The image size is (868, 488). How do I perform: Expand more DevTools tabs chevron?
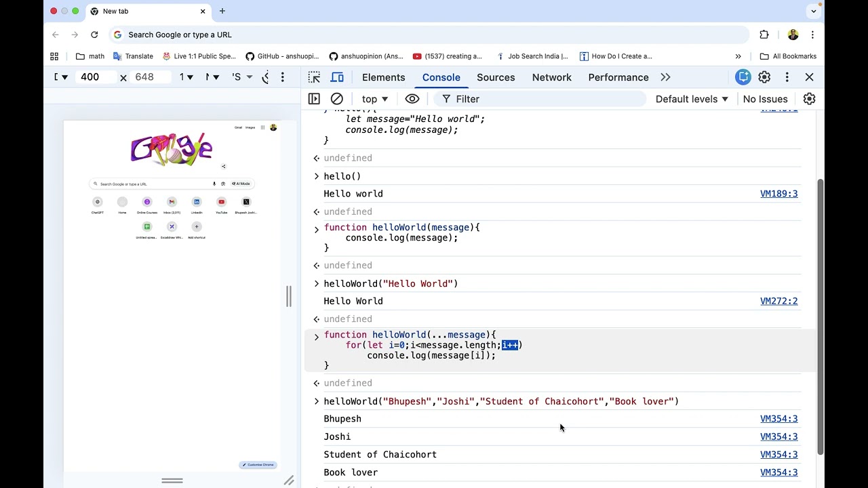tap(665, 77)
